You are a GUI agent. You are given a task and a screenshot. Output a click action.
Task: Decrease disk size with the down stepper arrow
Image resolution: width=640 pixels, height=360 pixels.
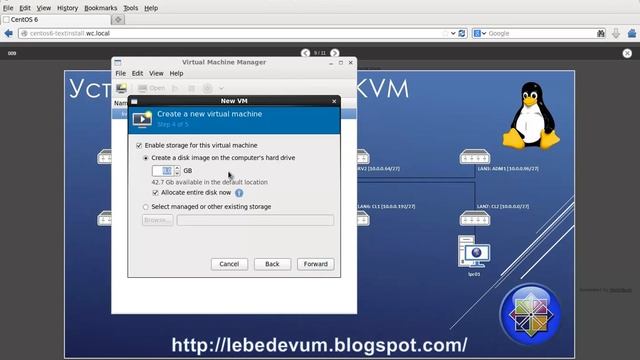coord(177,173)
